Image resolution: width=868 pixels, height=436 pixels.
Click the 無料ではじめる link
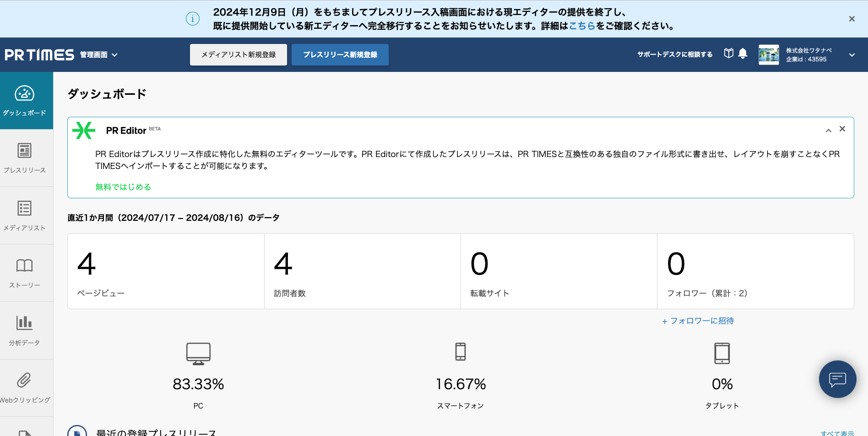click(x=123, y=187)
